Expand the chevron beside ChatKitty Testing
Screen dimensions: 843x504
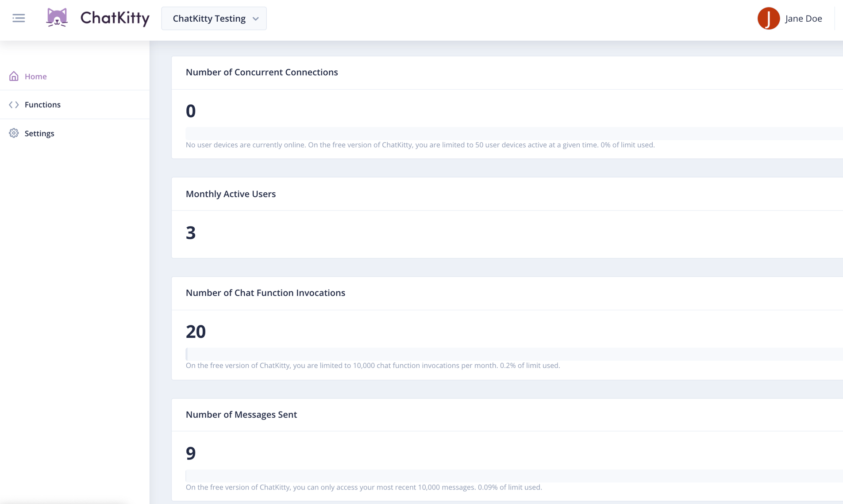(255, 19)
